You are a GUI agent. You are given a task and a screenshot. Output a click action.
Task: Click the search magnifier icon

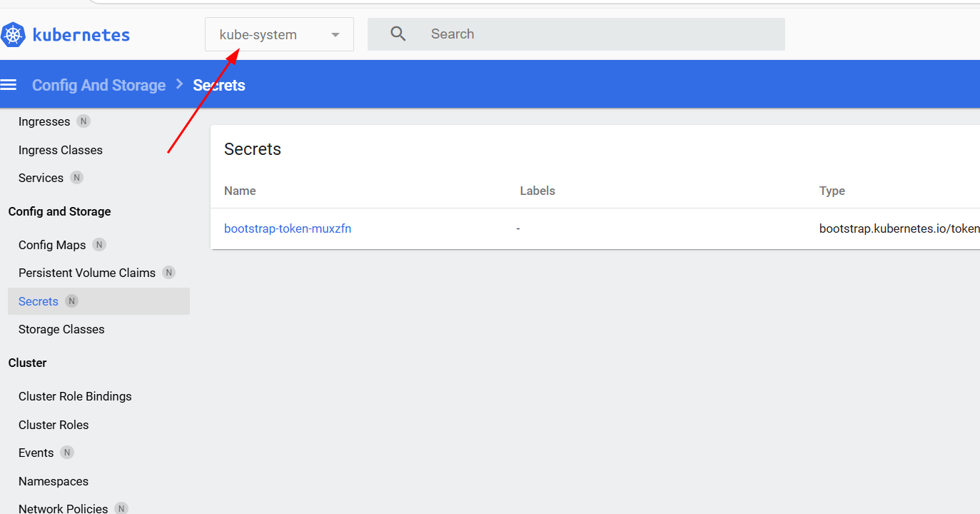coord(398,34)
